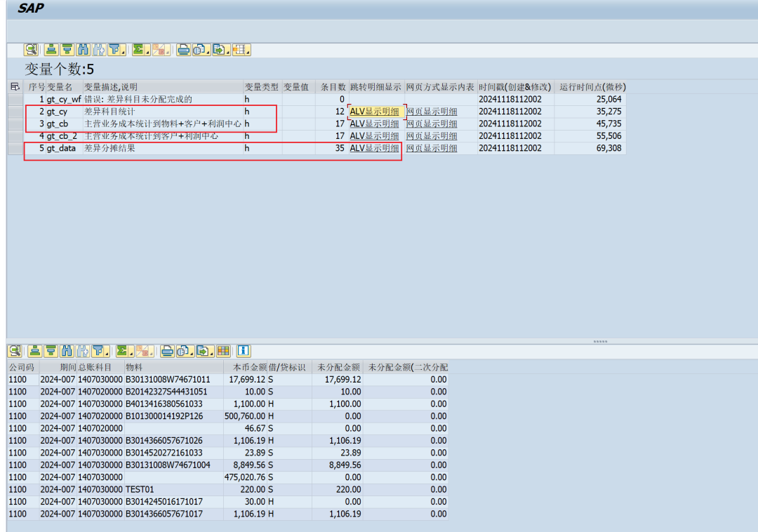Click Subtotals icon in variable list toolbar

(x=159, y=50)
